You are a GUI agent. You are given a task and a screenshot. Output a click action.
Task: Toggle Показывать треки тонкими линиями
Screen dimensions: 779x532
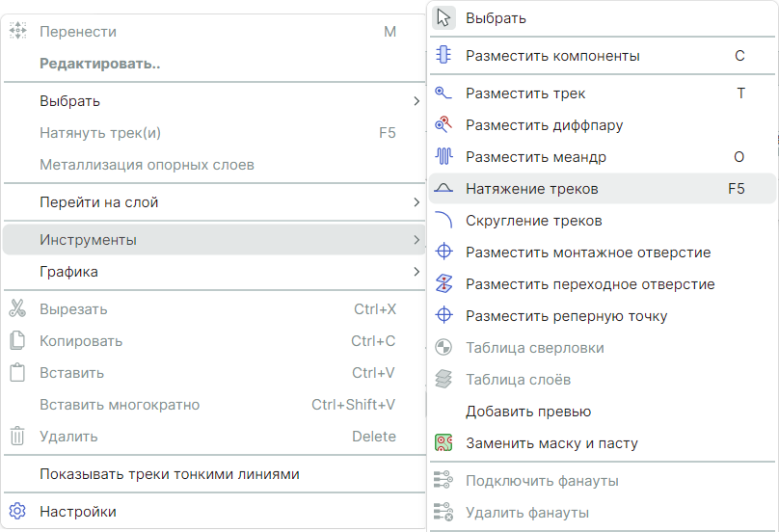[170, 474]
